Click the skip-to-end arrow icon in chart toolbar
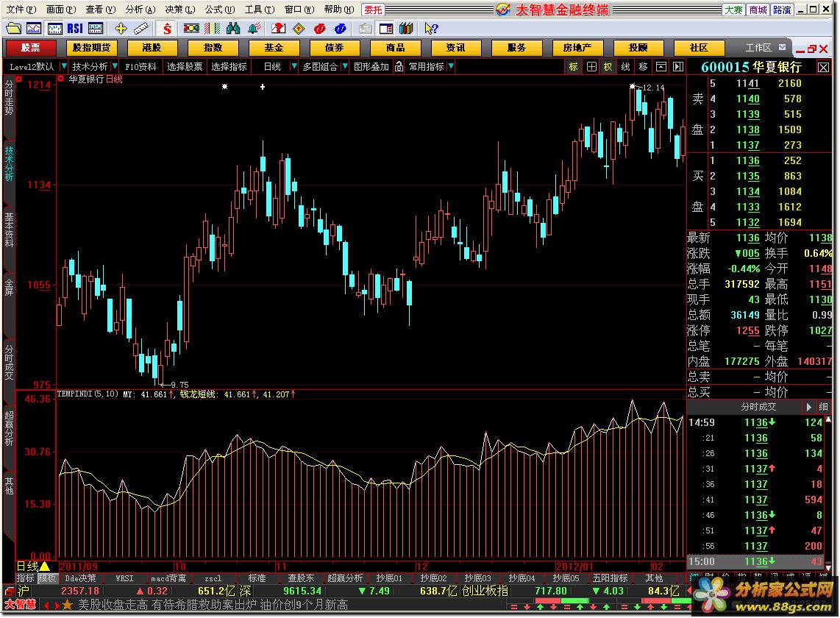Image resolution: width=840 pixels, height=618 pixels. [x=678, y=66]
